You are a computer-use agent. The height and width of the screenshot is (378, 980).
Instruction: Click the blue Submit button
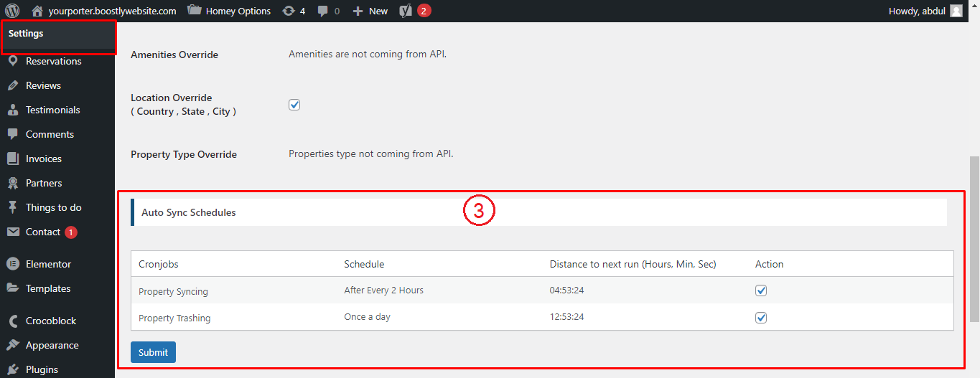(153, 352)
